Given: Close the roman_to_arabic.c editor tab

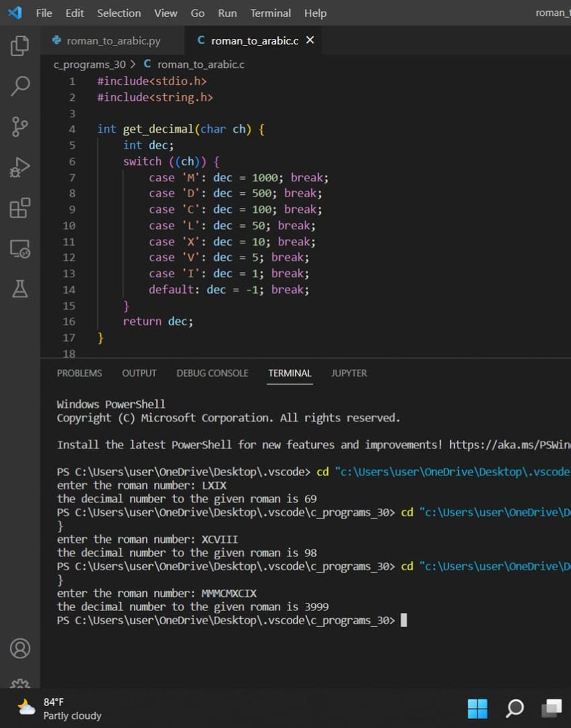Looking at the screenshot, I should pyautogui.click(x=310, y=39).
